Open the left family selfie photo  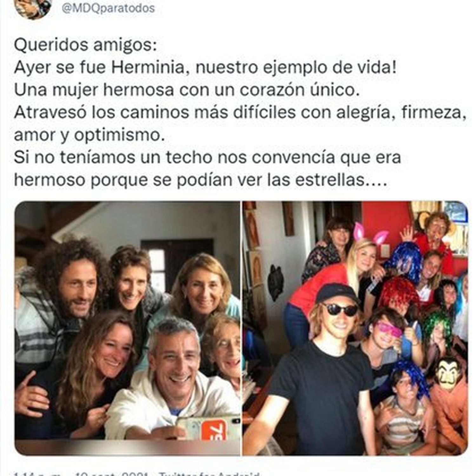[x=128, y=328]
